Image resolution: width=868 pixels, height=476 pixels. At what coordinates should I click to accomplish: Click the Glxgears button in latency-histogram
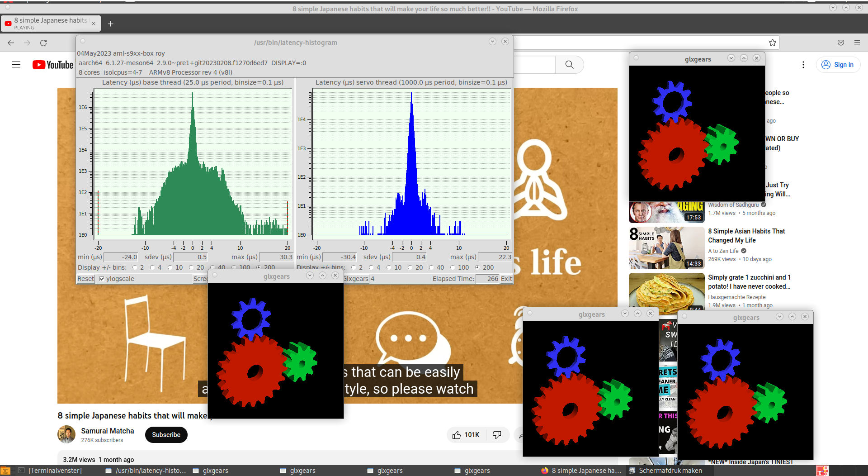pos(356,279)
